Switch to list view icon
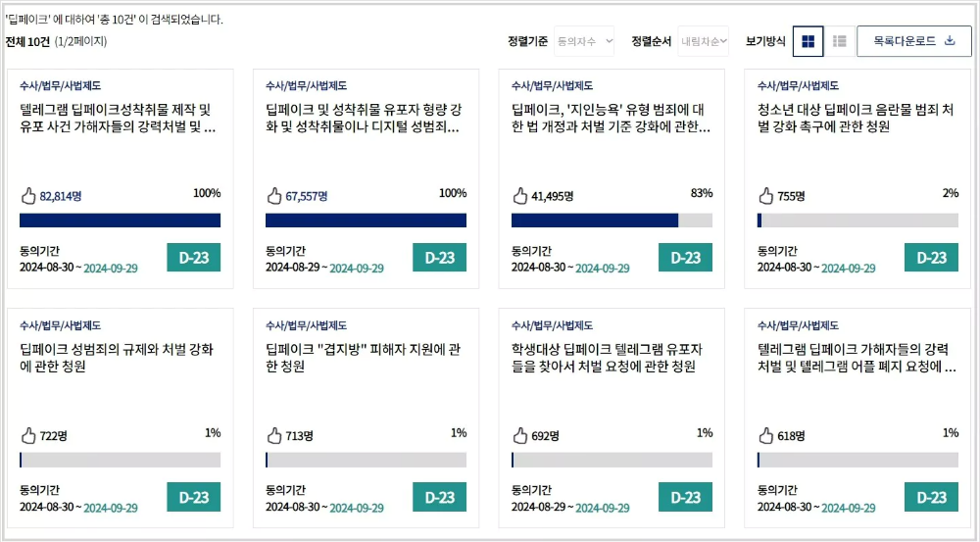The image size is (980, 542). click(x=840, y=41)
